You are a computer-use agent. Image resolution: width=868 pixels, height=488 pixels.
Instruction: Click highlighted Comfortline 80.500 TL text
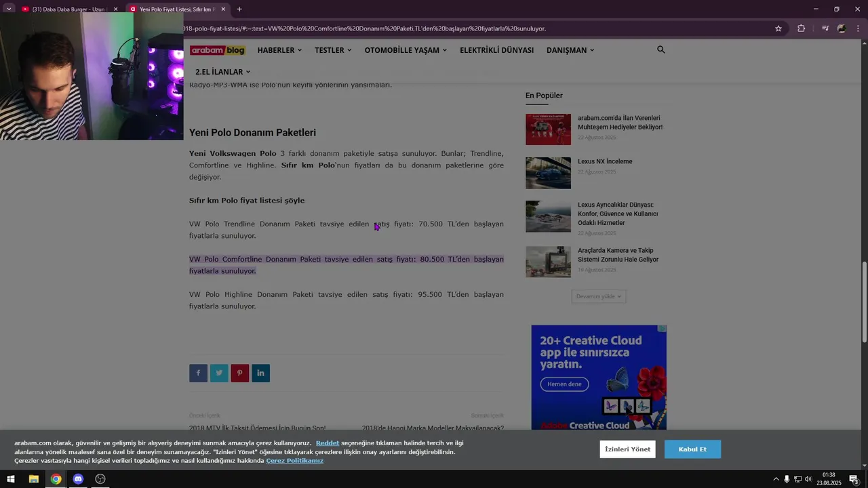click(347, 265)
